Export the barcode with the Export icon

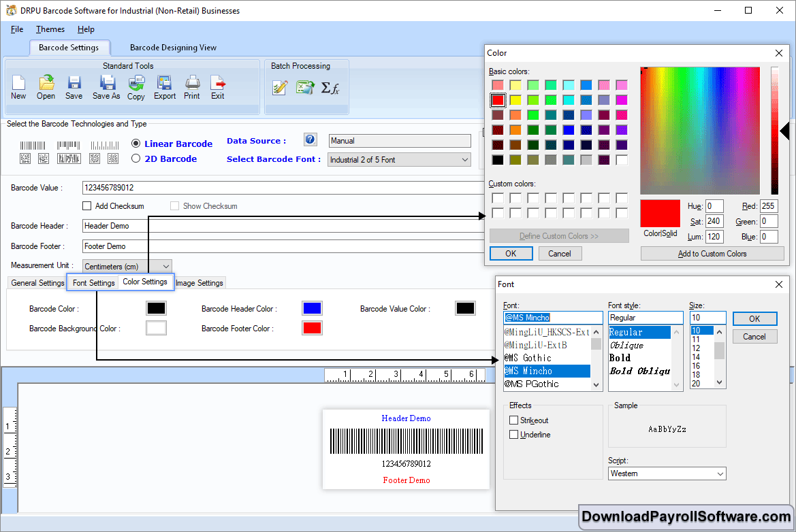tap(164, 82)
